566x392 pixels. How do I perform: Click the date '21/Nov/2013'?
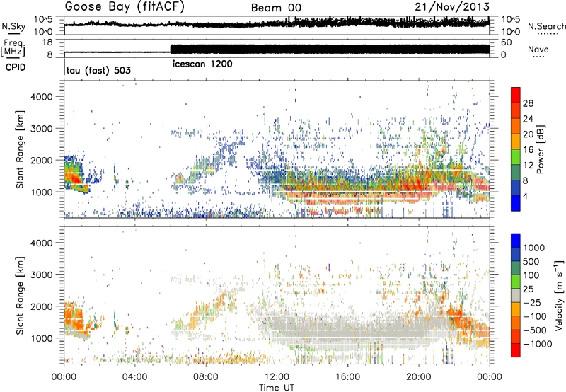tap(452, 7)
